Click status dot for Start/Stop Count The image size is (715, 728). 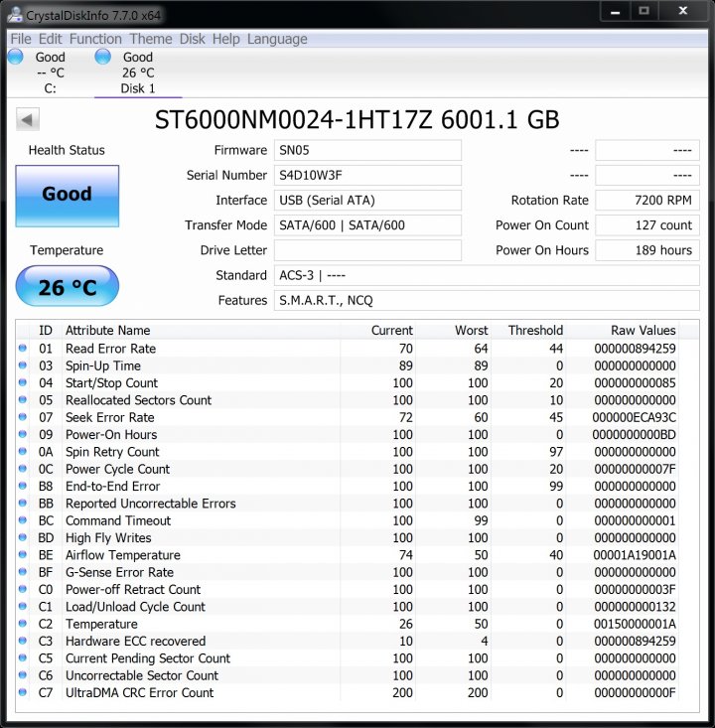coord(22,382)
